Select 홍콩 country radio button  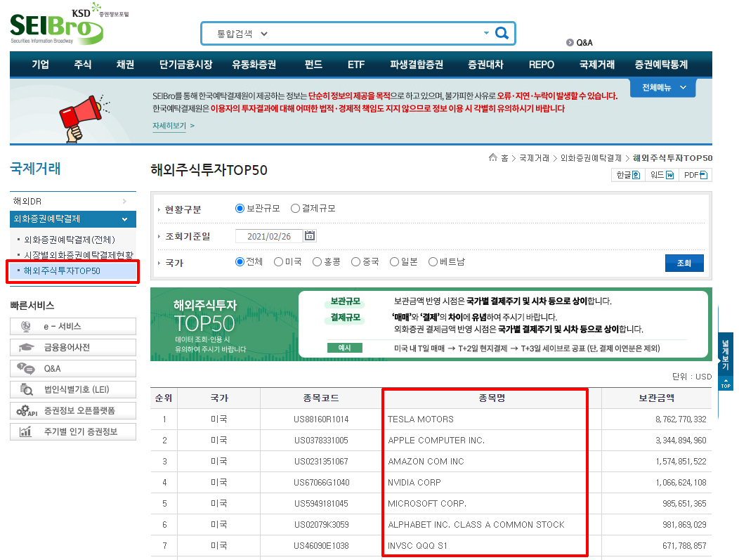point(318,261)
